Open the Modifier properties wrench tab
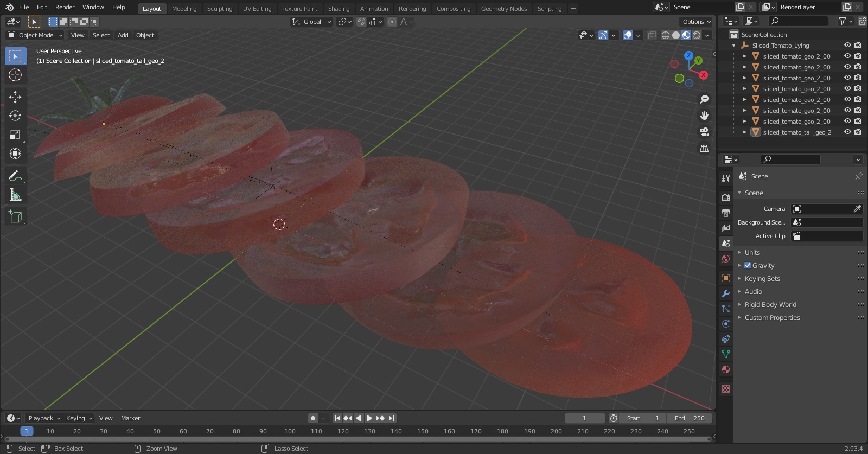The width and height of the screenshot is (868, 454). pos(726,293)
